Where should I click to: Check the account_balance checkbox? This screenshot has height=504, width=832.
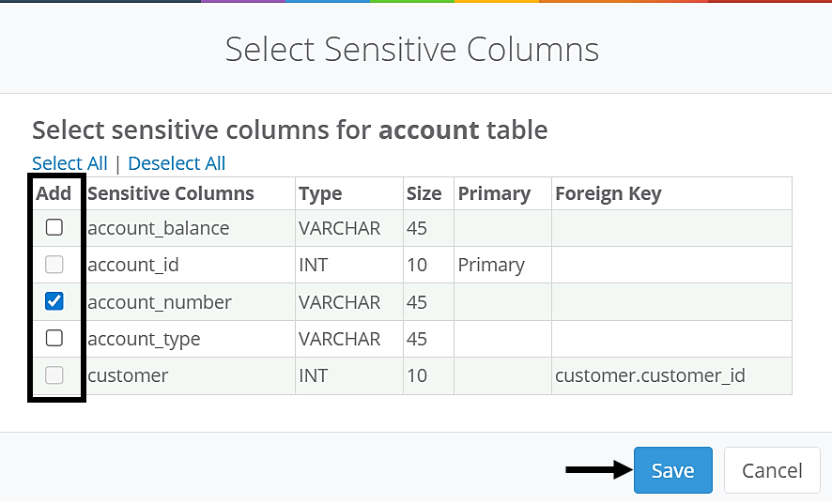[54, 228]
